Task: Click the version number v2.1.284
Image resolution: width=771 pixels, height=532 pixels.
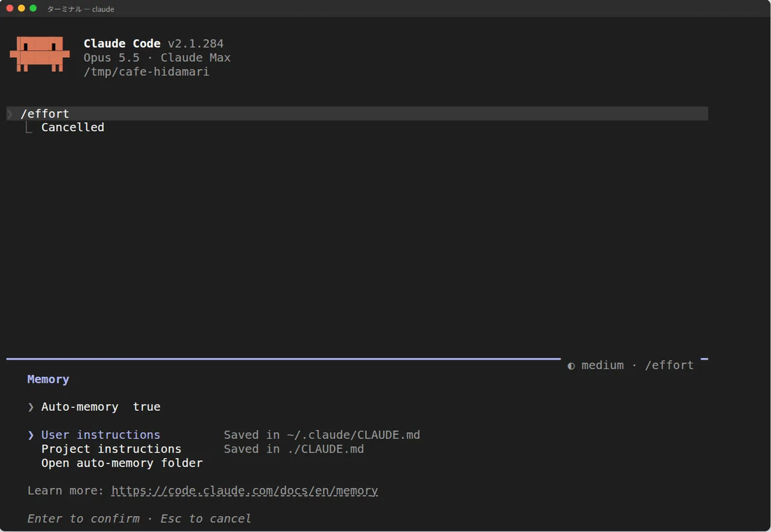Action: (x=196, y=43)
